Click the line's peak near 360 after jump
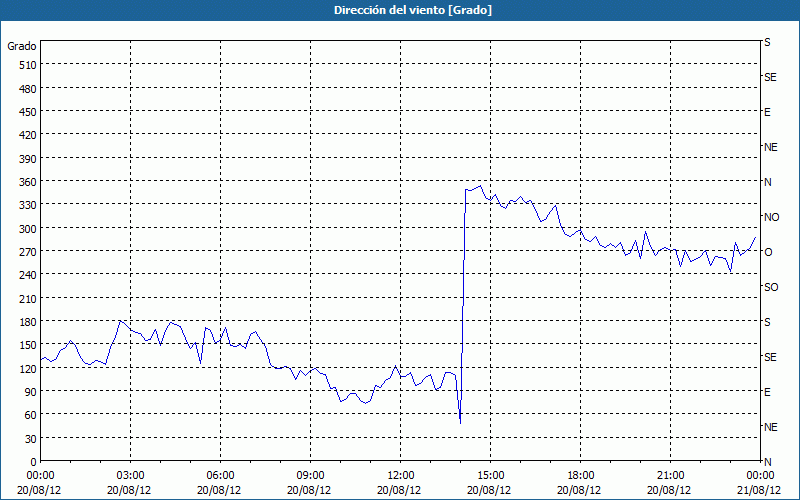 (481, 186)
